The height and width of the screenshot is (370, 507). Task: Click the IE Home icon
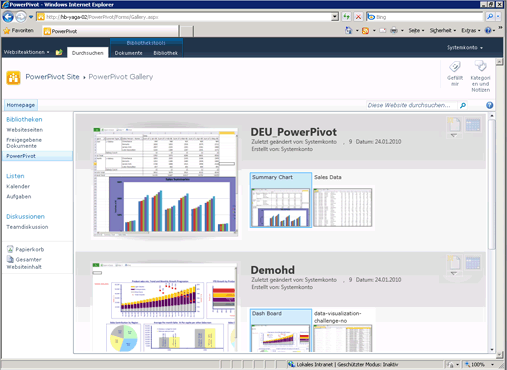pos(349,31)
